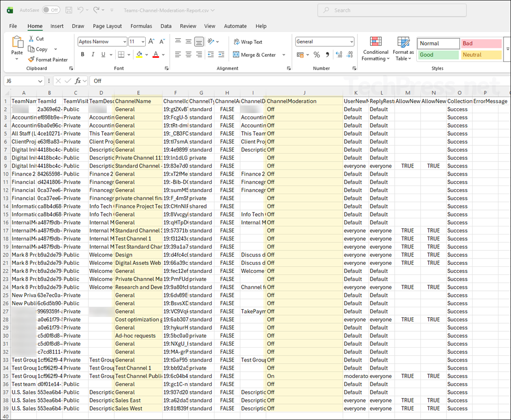Align text left
The image size is (511, 420).
(178, 54)
